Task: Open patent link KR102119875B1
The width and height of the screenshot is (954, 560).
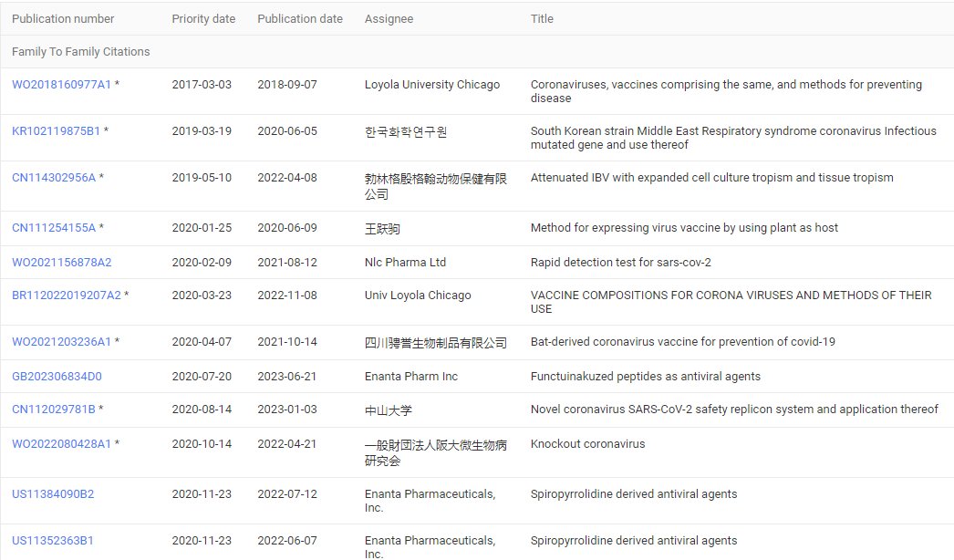Action: tap(56, 130)
